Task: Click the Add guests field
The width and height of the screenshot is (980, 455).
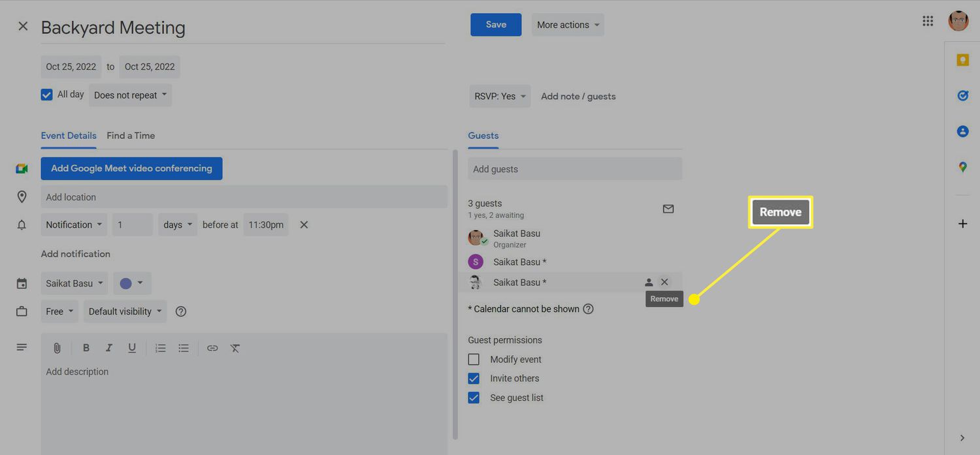Action: point(575,169)
